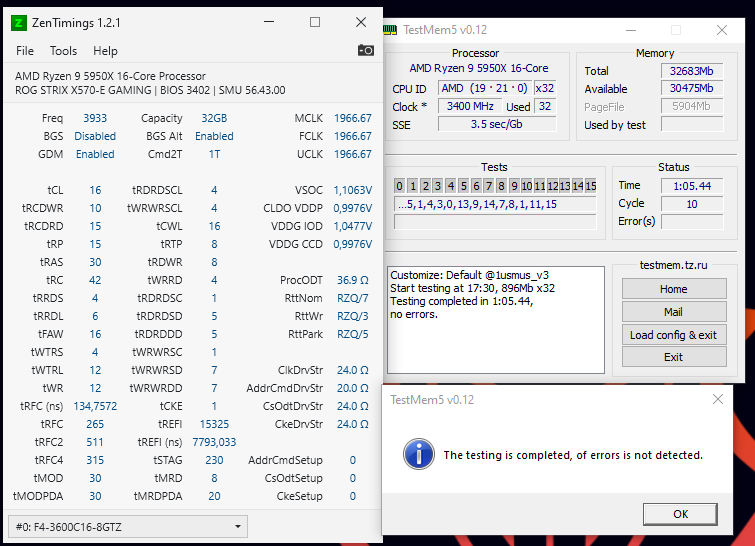Click the VDDG IOD value 1,0477V
Image resolution: width=755 pixels, height=546 pixels.
352,226
